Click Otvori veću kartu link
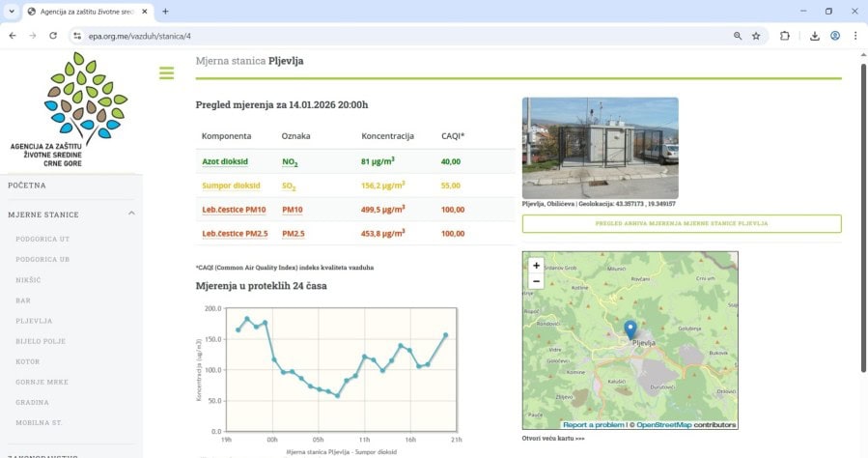The height and width of the screenshot is (458, 868). (x=553, y=438)
